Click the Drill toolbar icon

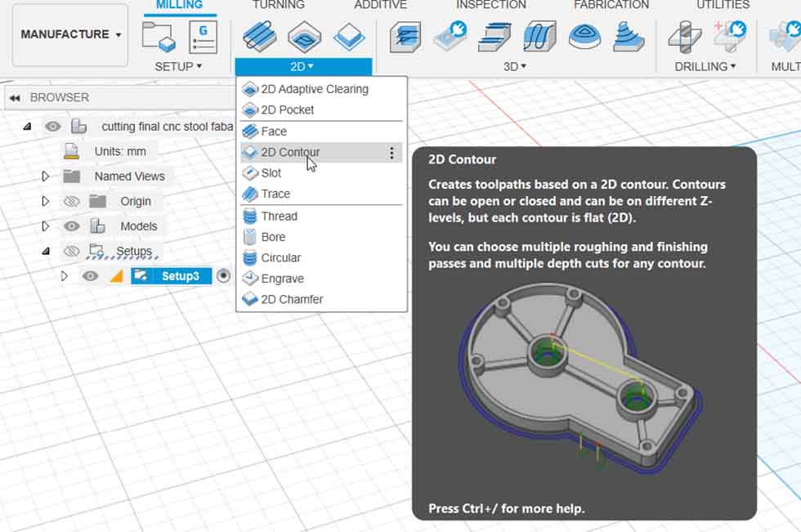(685, 37)
